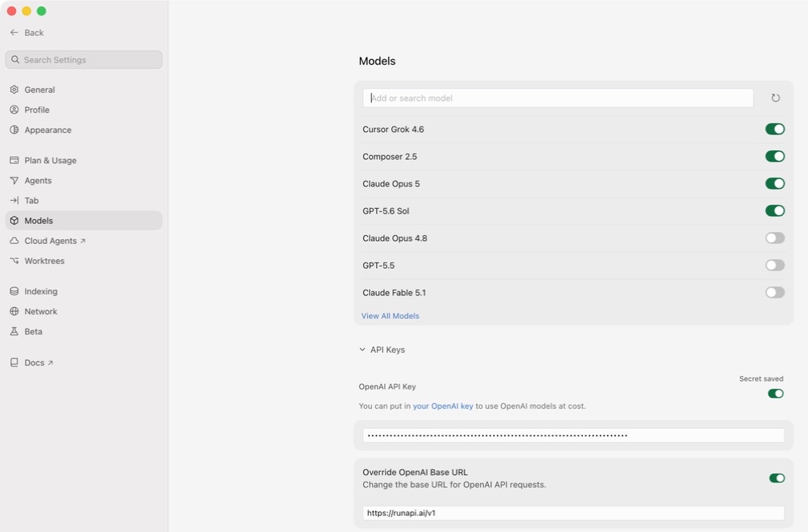Click the 'Secret saved' status text
Screen dimensions: 808x532
761,379
